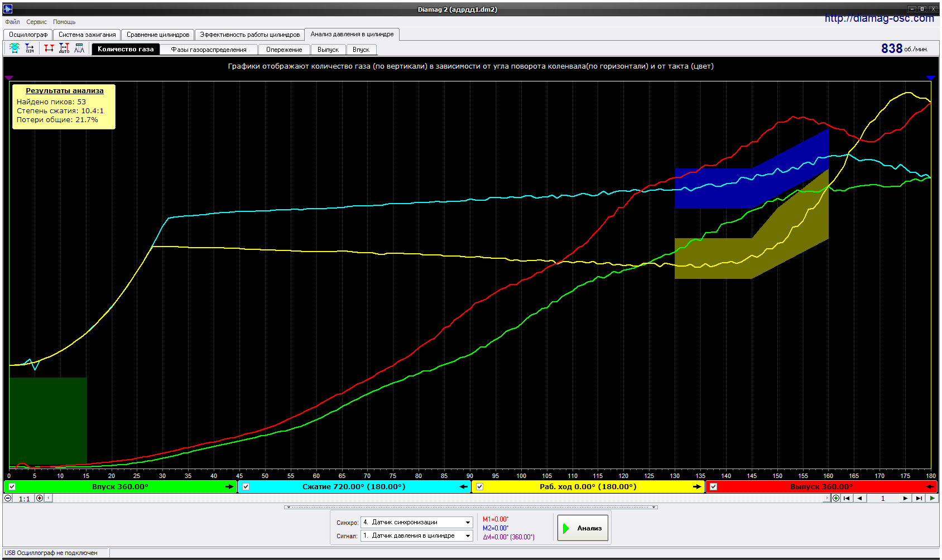The height and width of the screenshot is (560, 942).
Task: Click the Diamag app icon in title bar
Action: click(x=8, y=9)
